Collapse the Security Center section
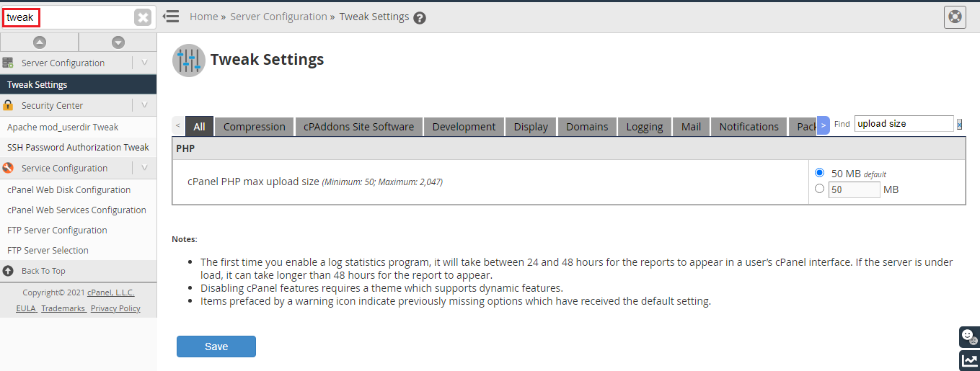Viewport: 980px width, 371px height. click(x=144, y=105)
